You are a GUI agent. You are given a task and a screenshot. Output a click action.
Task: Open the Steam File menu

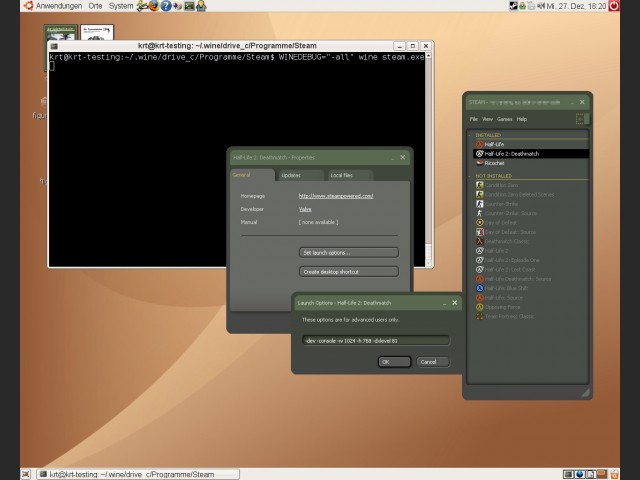point(474,119)
